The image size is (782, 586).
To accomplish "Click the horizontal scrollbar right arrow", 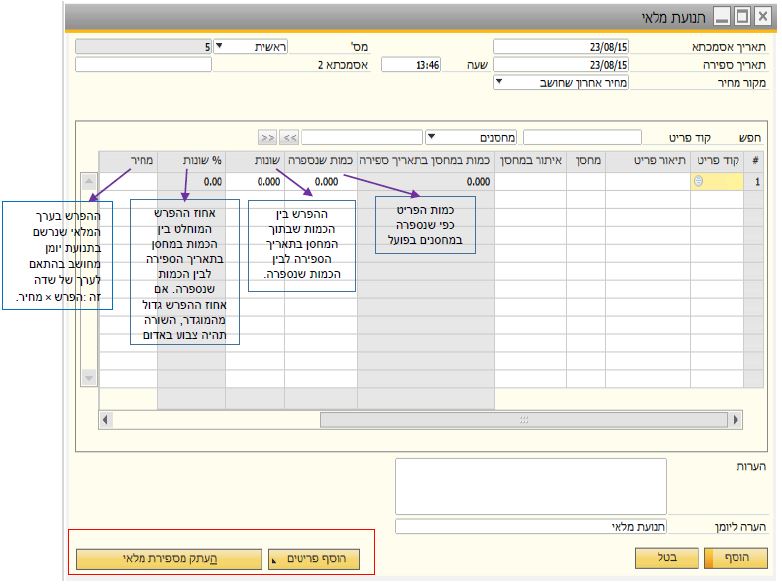I will tap(736, 420).
